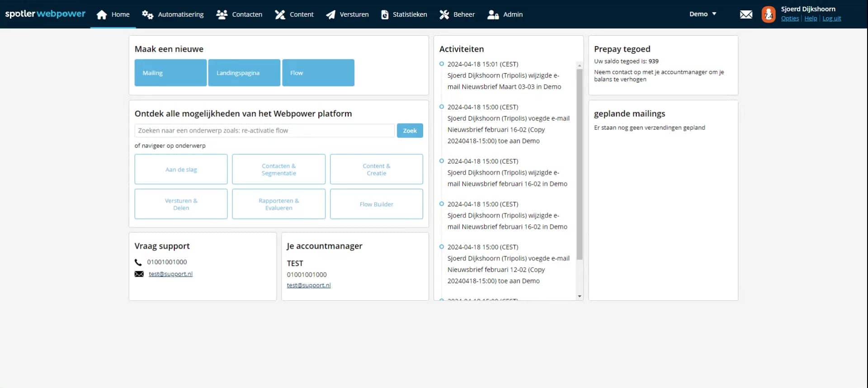Open the envelope messages icon in header
Screen dimensions: 868x388
coord(746,14)
